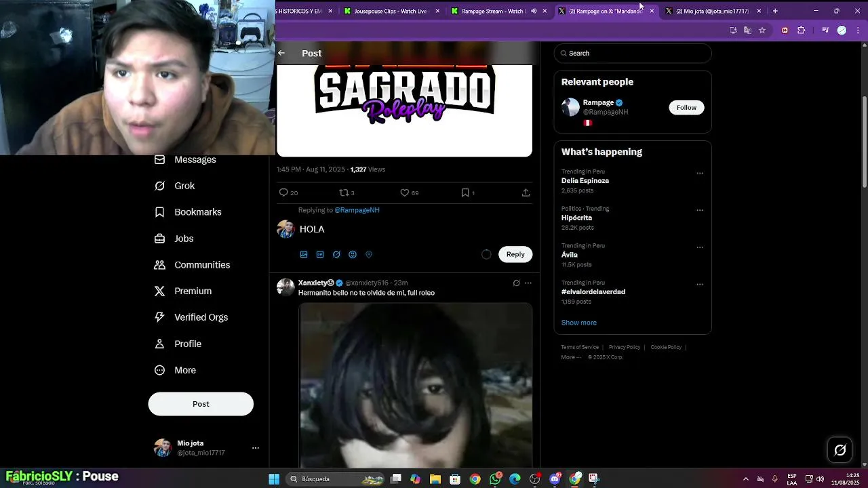The width and height of the screenshot is (868, 488).
Task: Click the big Post compose button
Action: (x=201, y=404)
